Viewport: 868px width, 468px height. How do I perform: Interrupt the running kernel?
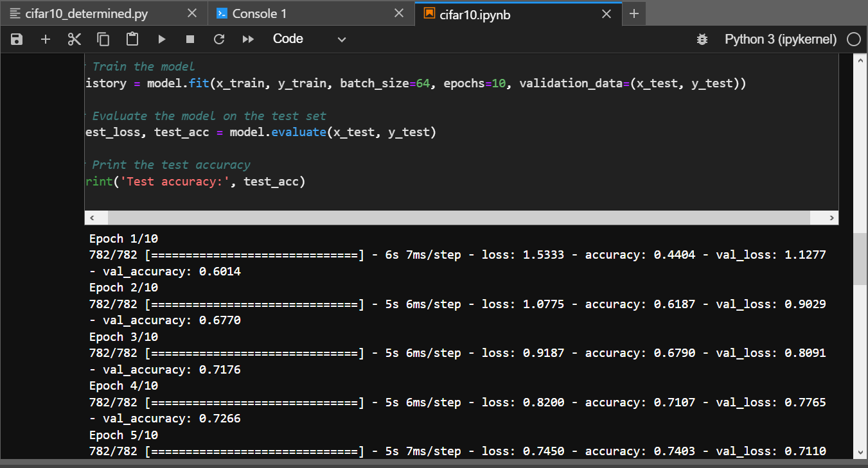coord(190,39)
